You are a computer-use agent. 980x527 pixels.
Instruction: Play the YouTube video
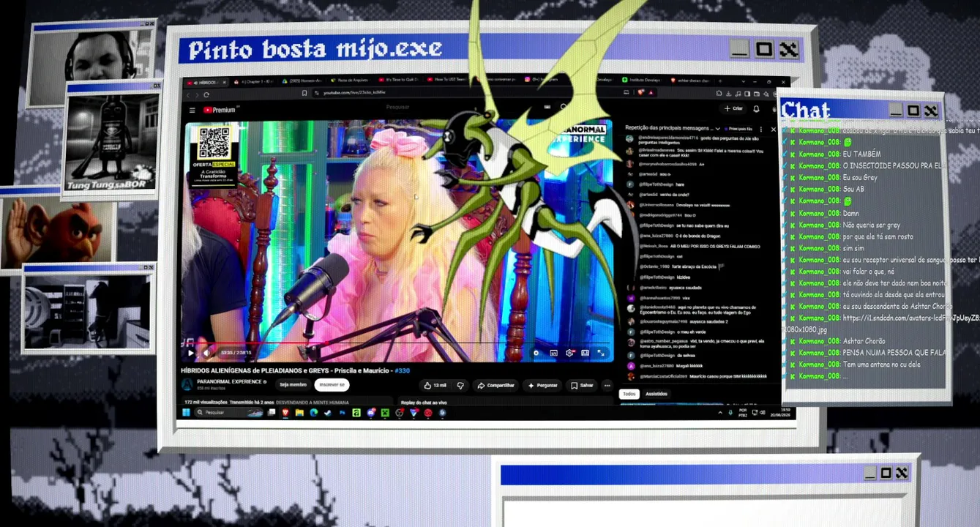[x=190, y=353]
